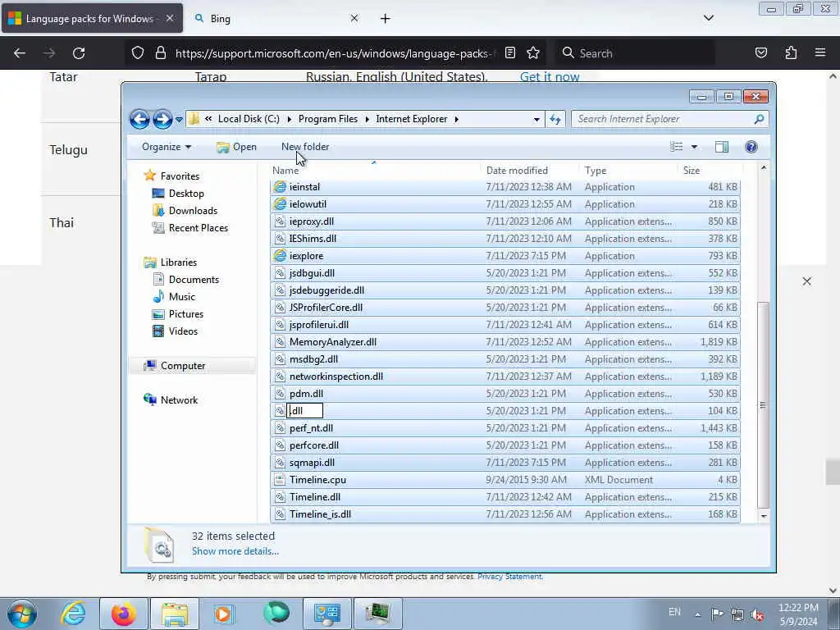Refresh the Internet Explorer folder view
840x630 pixels.
(x=555, y=120)
